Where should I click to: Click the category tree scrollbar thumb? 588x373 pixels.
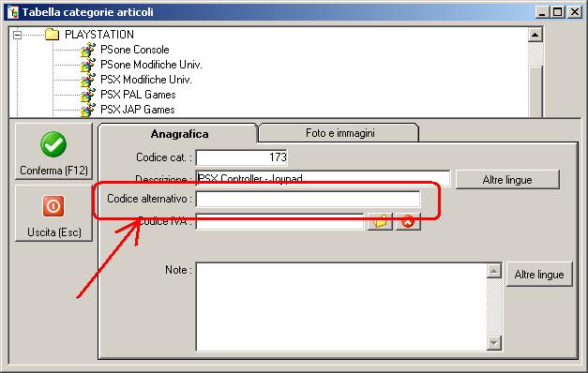535,92
